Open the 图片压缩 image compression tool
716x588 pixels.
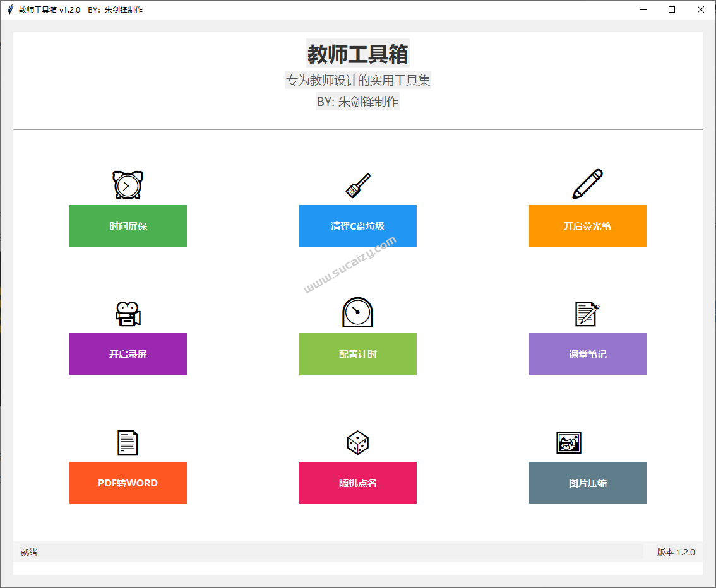587,483
